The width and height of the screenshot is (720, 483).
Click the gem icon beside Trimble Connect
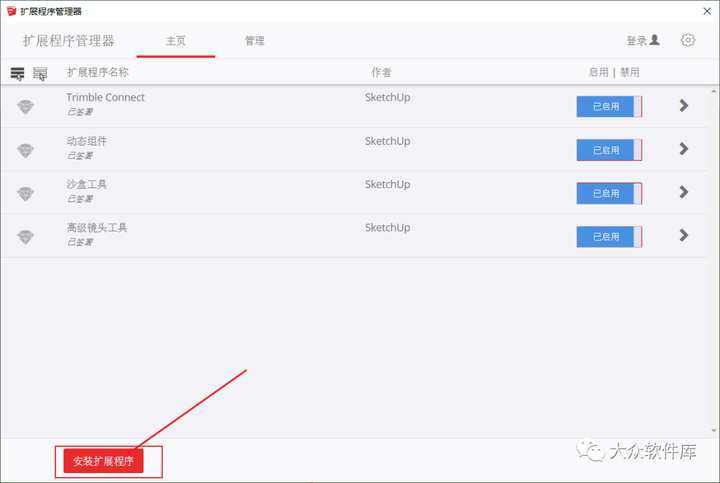(25, 107)
